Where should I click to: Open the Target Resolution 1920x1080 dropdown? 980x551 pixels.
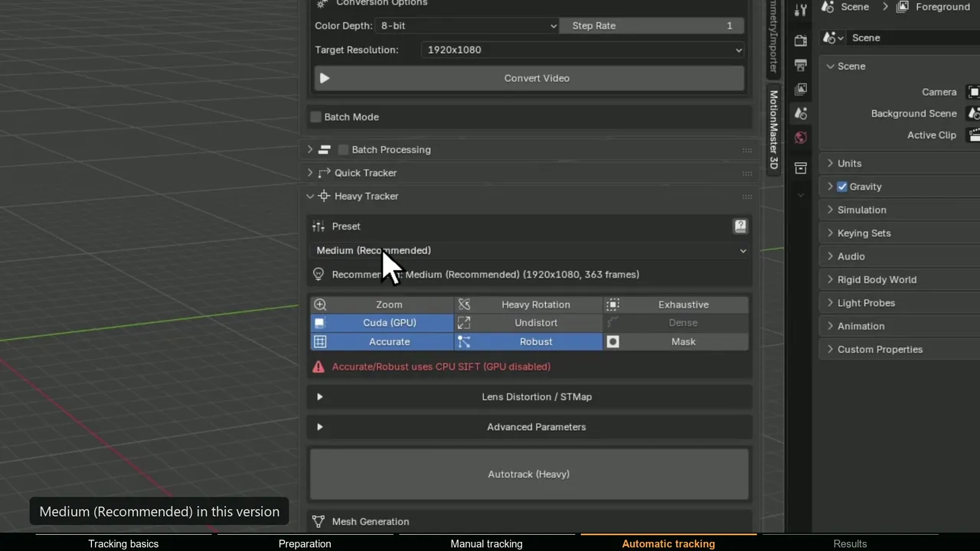click(583, 50)
